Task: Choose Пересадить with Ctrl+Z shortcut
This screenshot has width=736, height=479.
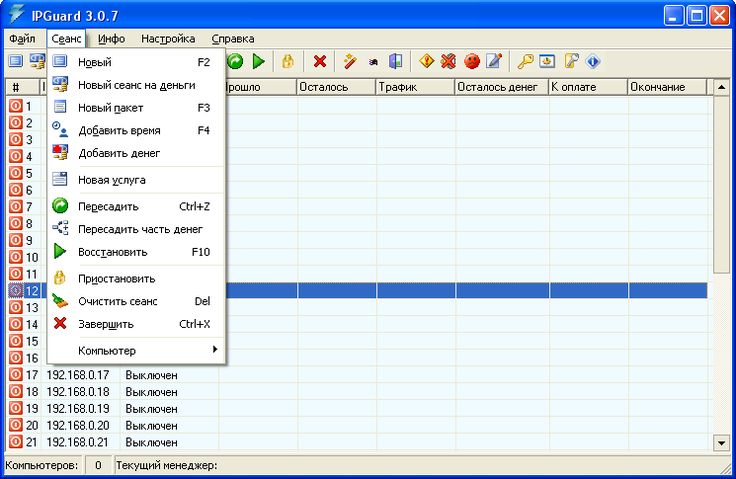Action: [x=136, y=206]
